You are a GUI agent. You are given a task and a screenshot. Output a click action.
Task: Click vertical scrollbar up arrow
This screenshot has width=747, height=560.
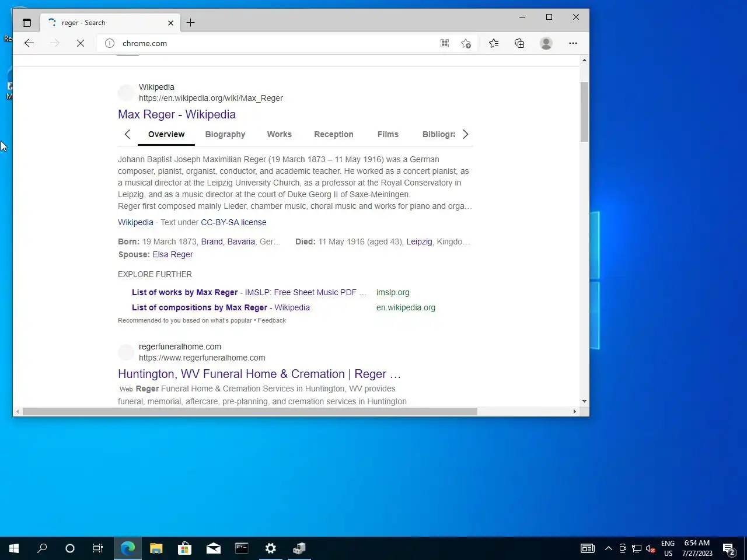(x=584, y=61)
